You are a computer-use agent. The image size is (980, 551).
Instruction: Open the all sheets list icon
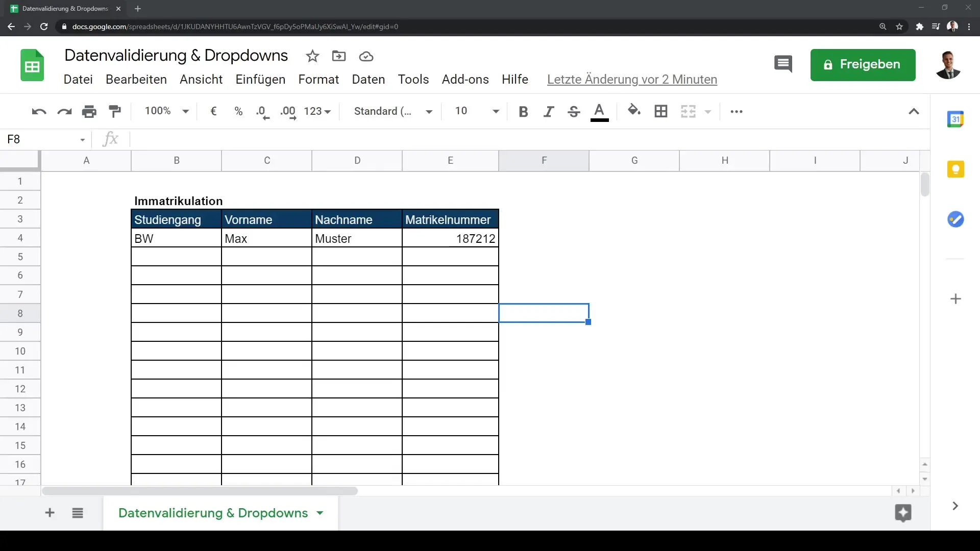point(78,513)
